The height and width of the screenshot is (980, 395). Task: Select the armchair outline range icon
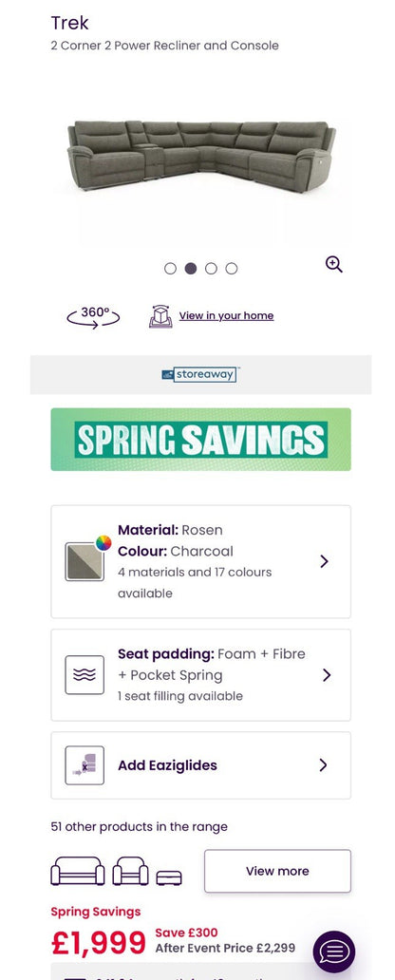pos(131,871)
